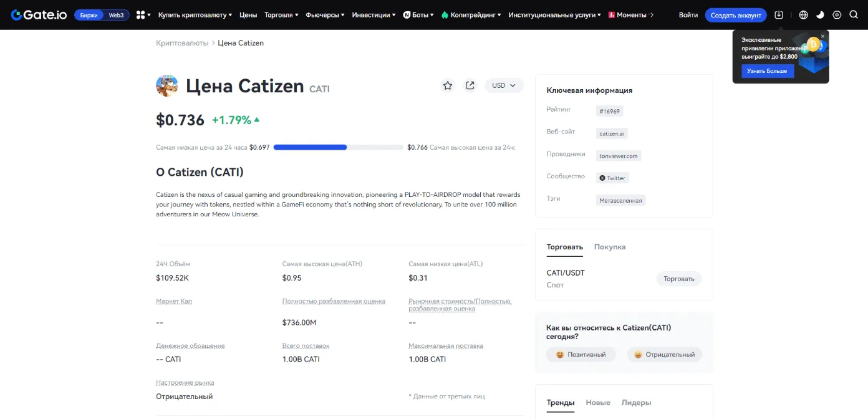Switch to the Покупка tab
Viewport: 868px width, 419px height.
pyautogui.click(x=609, y=247)
